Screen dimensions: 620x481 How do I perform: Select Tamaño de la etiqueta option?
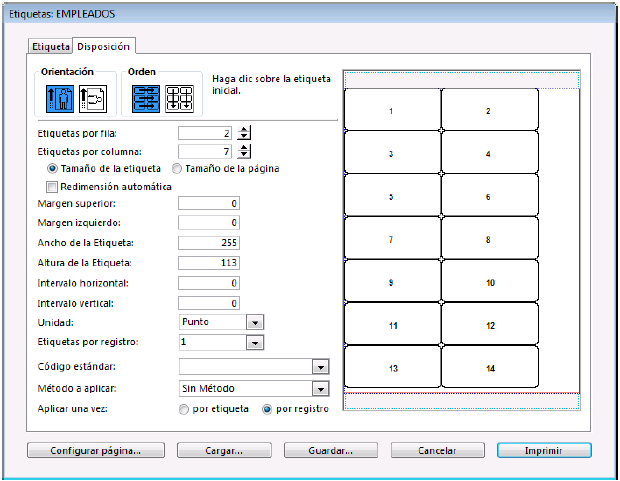tap(53, 168)
